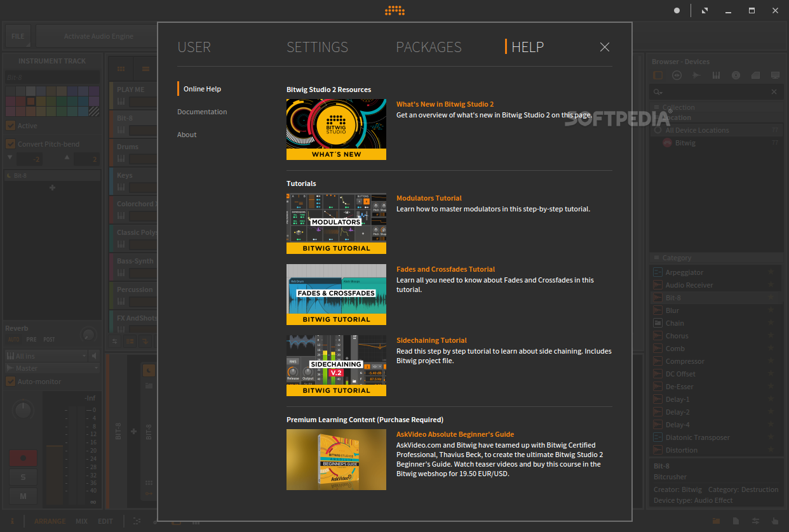Toggle the Convert Pitch-bend checkbox
Screen dimensions: 789x532
(10, 144)
